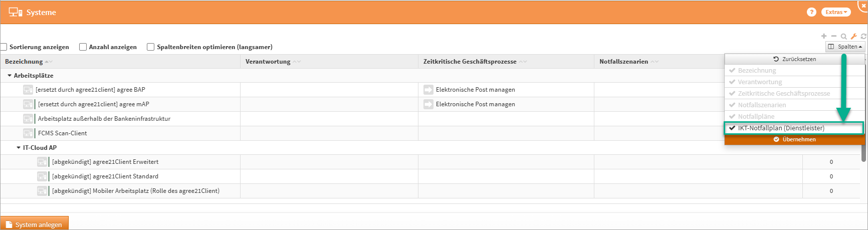Click the help question mark icon
Viewport: 868px width, 230px height.
coord(811,12)
